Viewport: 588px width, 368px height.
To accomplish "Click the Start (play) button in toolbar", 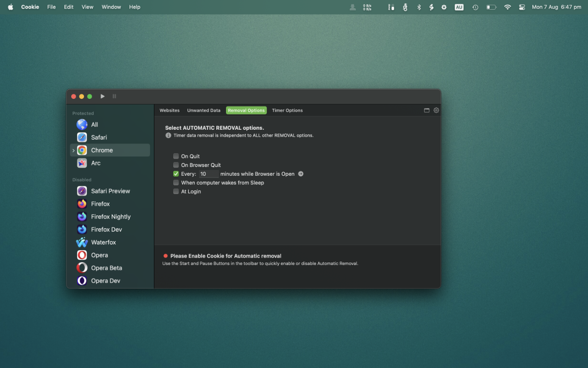I will 102,97.
